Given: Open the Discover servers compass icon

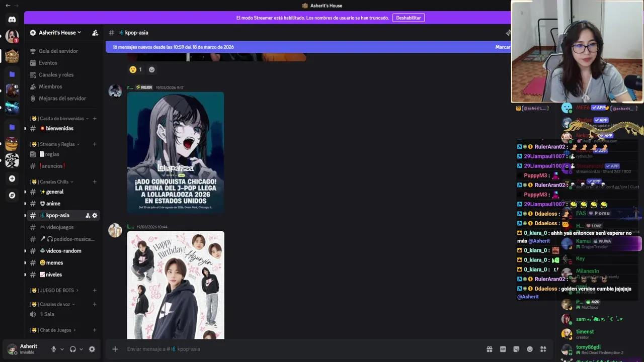Looking at the screenshot, I should click(x=12, y=195).
